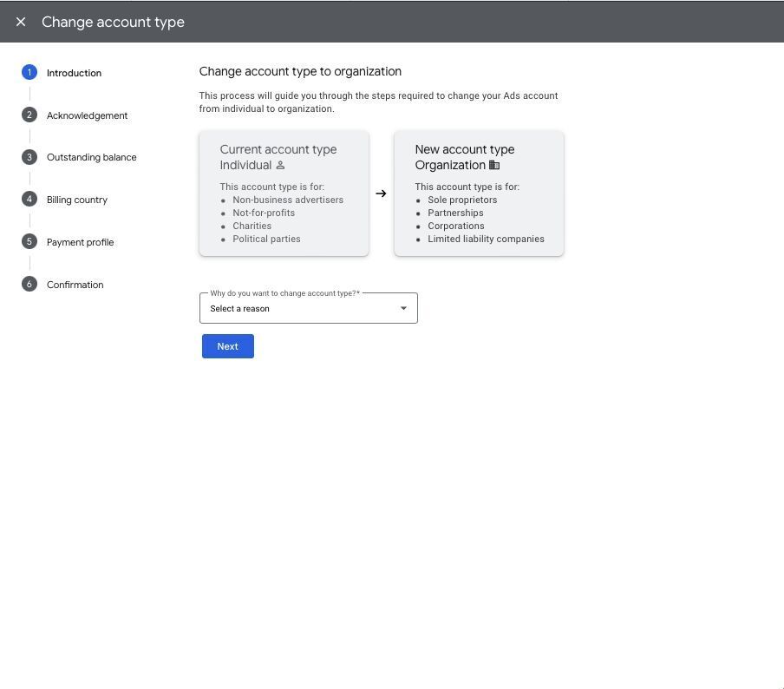The height and width of the screenshot is (689, 784).
Task: Close the Change account type dialog
Action: coord(21,22)
